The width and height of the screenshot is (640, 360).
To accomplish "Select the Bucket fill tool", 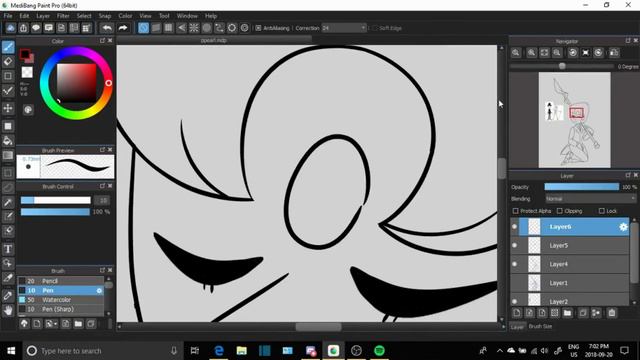I will click(x=8, y=141).
